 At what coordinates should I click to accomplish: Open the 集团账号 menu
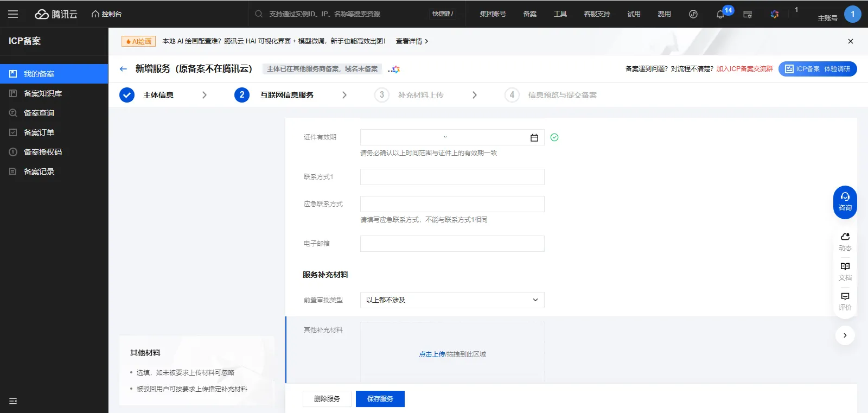[x=493, y=14]
